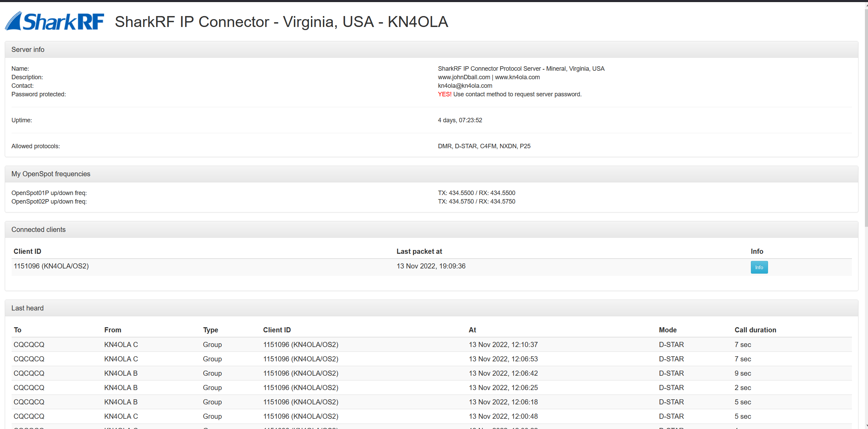The image size is (868, 429).
Task: Select the row heard at 12:10:37
Action: [432, 345]
